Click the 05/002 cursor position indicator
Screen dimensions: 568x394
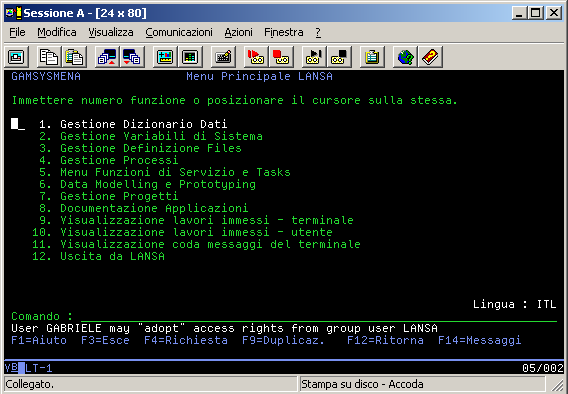543,368
